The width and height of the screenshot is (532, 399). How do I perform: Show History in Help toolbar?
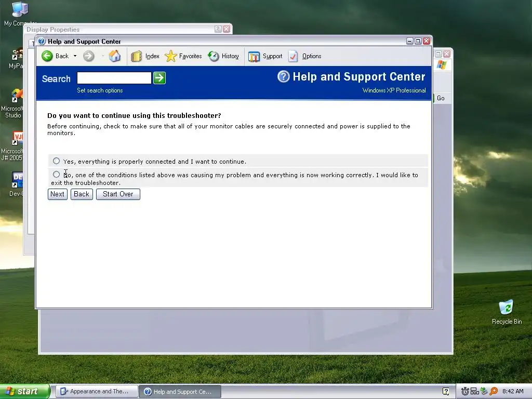223,56
